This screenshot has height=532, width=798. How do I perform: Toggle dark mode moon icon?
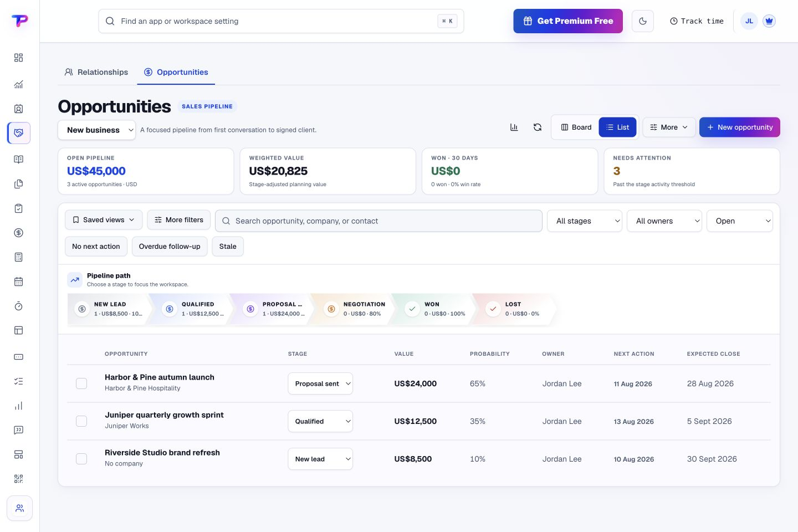pos(643,21)
